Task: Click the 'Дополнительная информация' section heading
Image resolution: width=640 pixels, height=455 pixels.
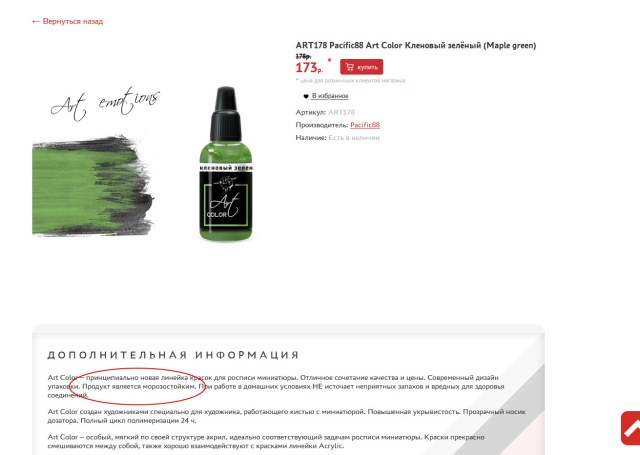Action: (173, 355)
